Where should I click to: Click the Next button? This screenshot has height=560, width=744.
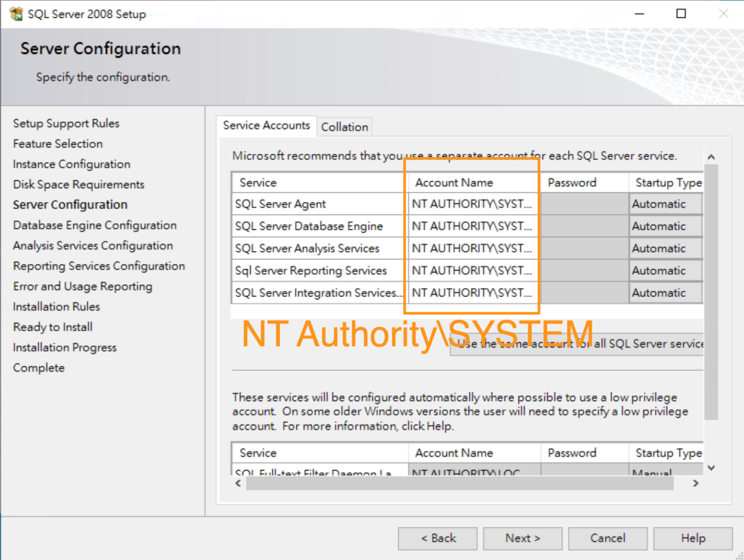pos(522,538)
